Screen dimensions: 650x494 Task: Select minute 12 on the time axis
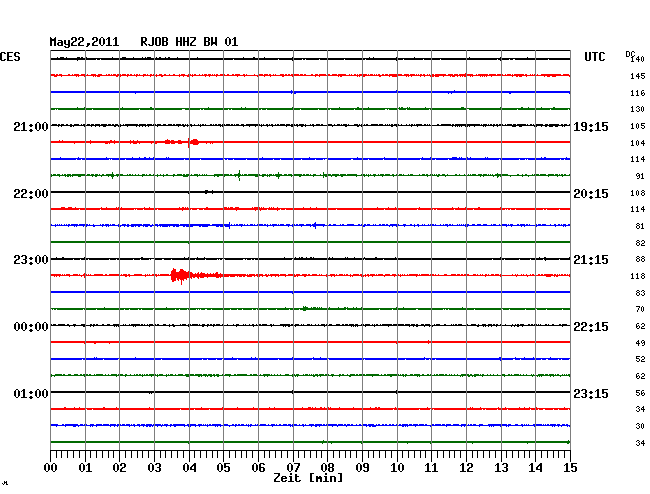(x=466, y=468)
